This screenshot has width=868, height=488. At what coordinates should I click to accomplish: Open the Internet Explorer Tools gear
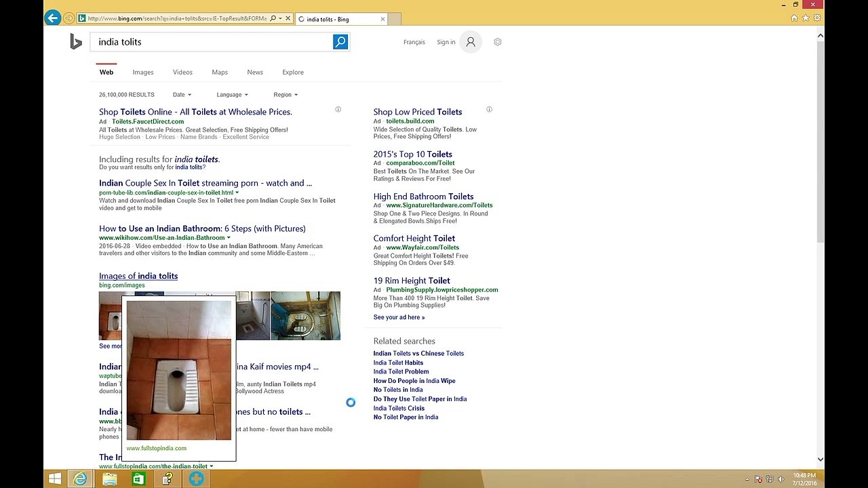pos(817,18)
